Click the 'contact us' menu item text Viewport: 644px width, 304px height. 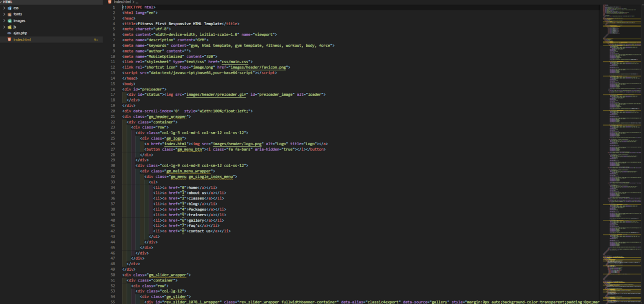pyautogui.click(x=200, y=231)
